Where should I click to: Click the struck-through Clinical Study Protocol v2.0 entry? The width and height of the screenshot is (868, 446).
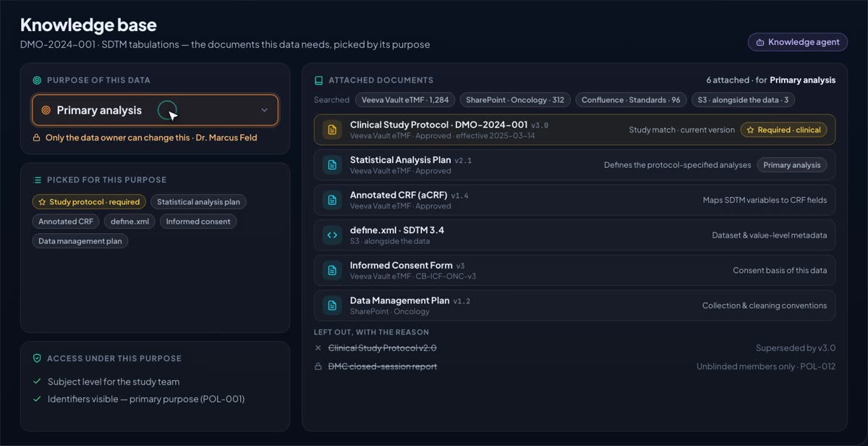pyautogui.click(x=382, y=348)
